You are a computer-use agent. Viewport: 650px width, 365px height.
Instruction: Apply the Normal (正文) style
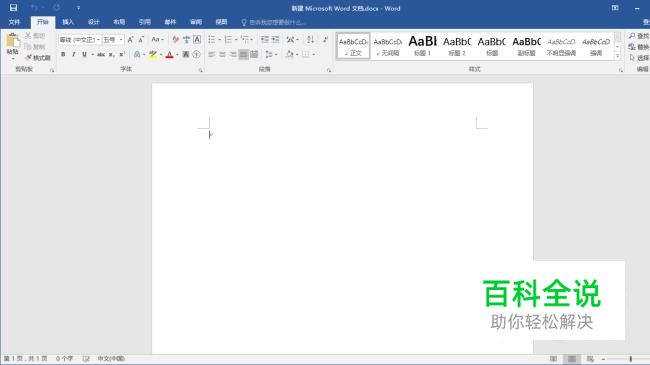(x=353, y=46)
